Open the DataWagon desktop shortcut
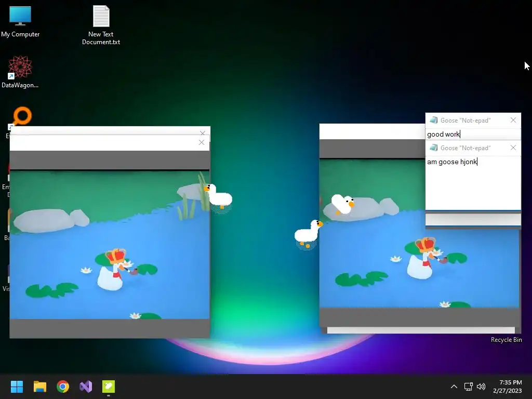Screen dimensions: 532x399 [x=20, y=72]
